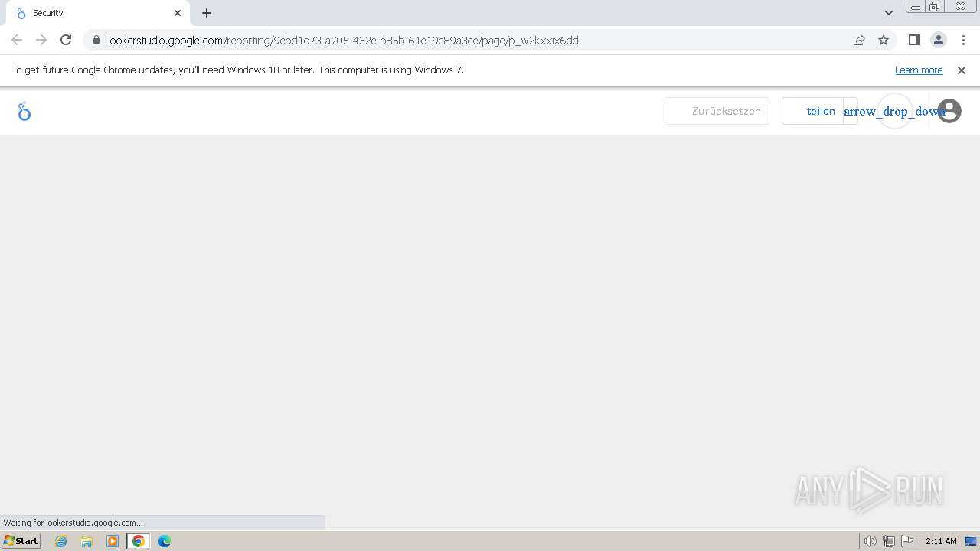Open the Windows Start menu

(21, 541)
